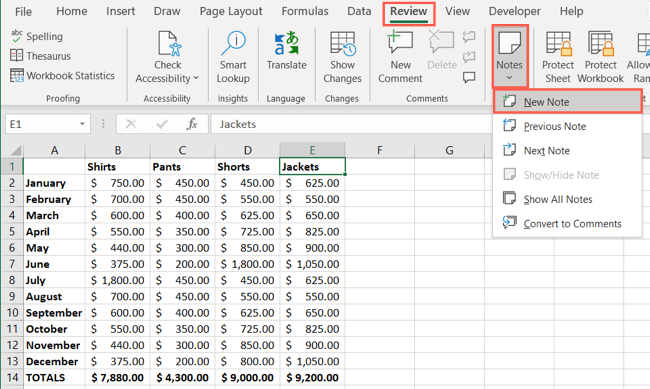
Task: Select the greyed-out Show/Hide Note entry
Action: tap(568, 175)
